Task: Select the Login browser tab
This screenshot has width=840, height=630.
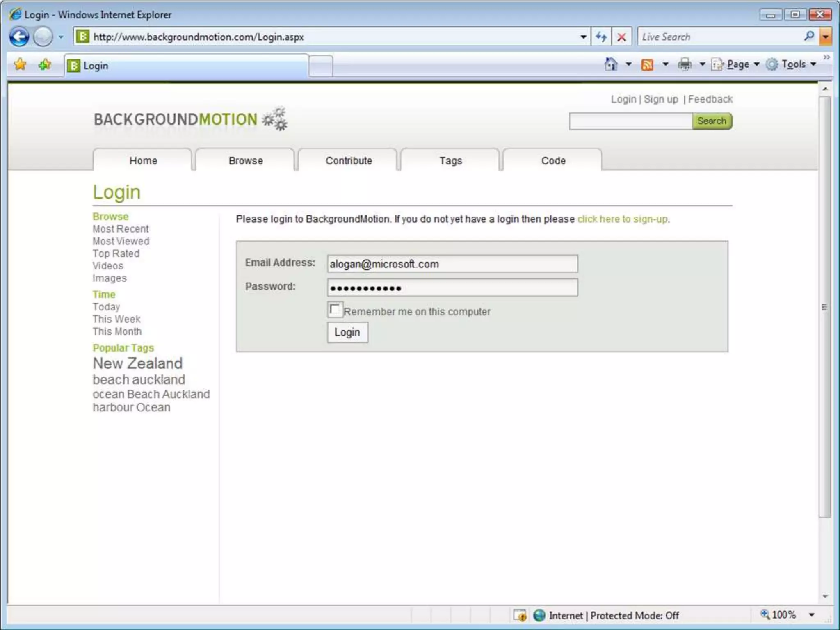Action: [x=186, y=66]
